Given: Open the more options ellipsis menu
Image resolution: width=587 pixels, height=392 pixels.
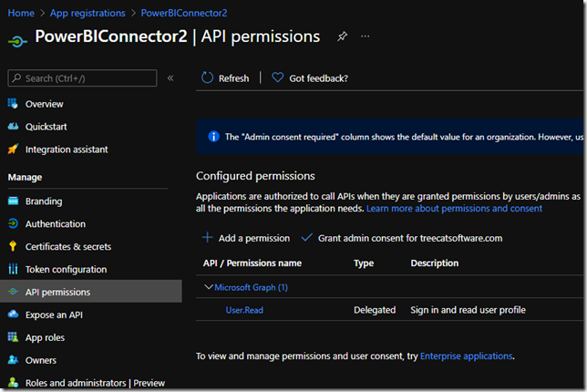Looking at the screenshot, I should click(365, 36).
